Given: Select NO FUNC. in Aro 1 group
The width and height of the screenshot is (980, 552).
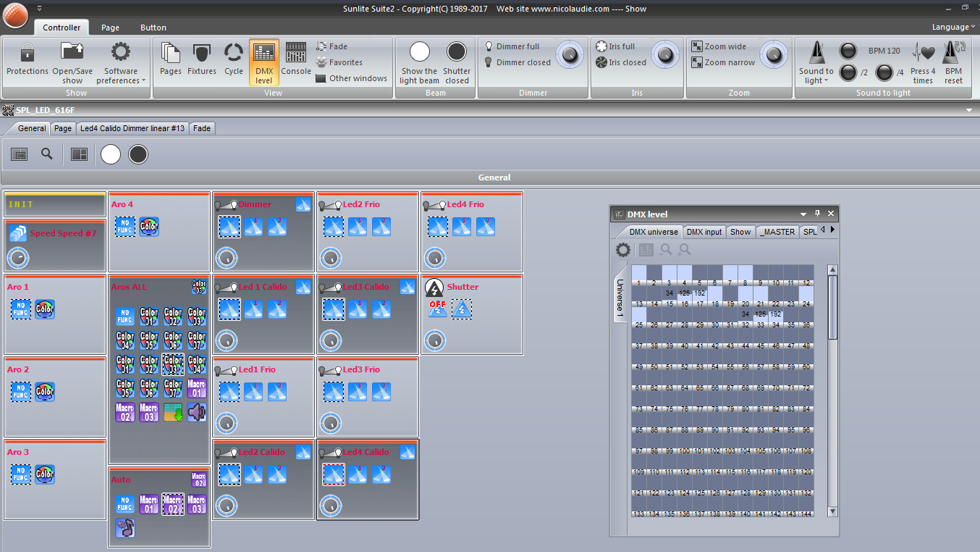Looking at the screenshot, I should 21,309.
